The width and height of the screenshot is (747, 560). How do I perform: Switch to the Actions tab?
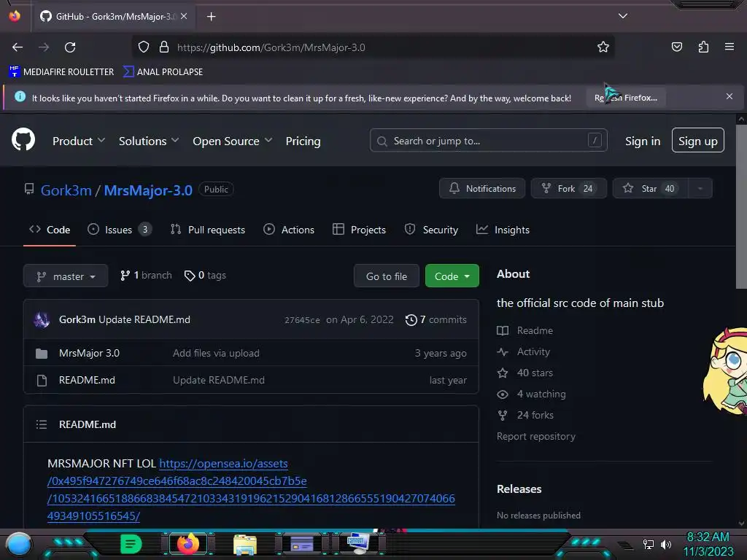289,230
